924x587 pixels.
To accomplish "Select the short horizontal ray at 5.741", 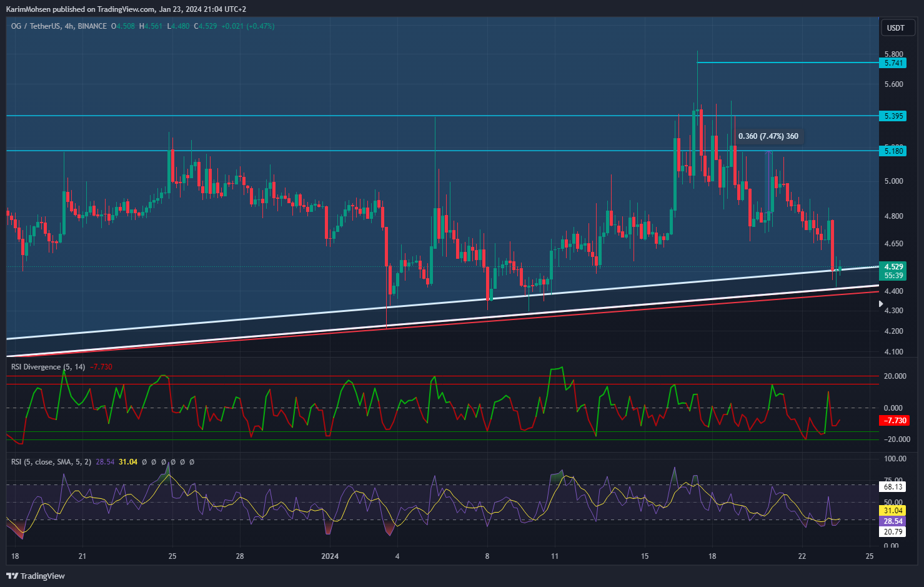I will [787, 63].
